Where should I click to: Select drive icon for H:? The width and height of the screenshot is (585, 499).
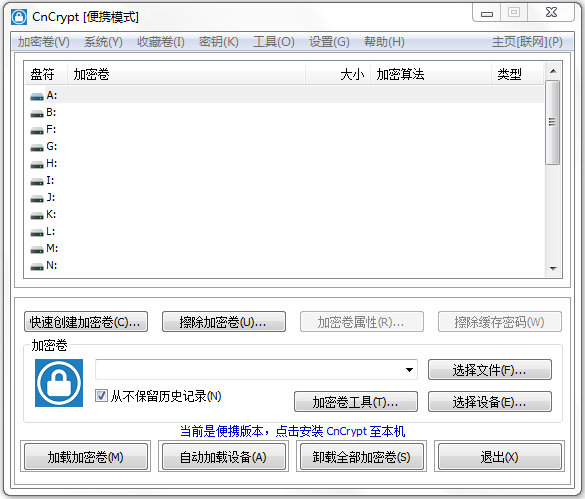37,165
